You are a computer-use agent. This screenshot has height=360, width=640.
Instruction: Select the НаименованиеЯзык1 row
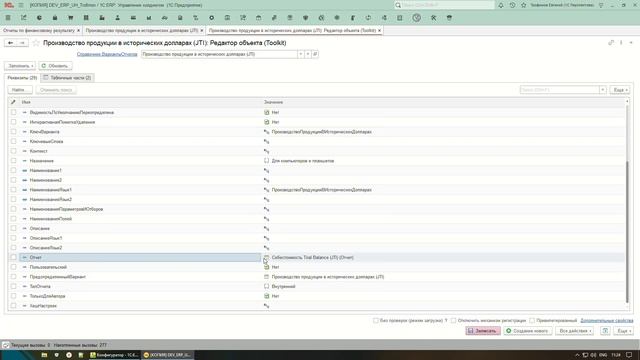click(x=316, y=190)
